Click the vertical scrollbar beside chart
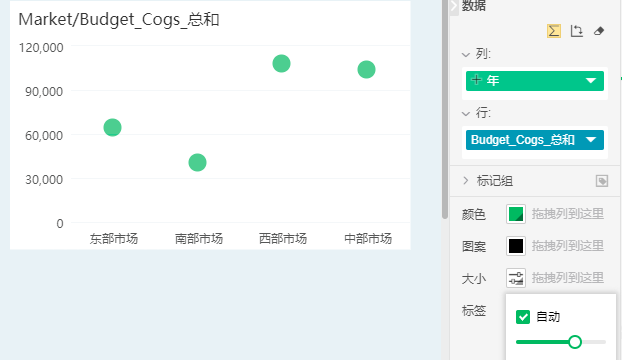The height and width of the screenshot is (360, 622). click(x=445, y=109)
